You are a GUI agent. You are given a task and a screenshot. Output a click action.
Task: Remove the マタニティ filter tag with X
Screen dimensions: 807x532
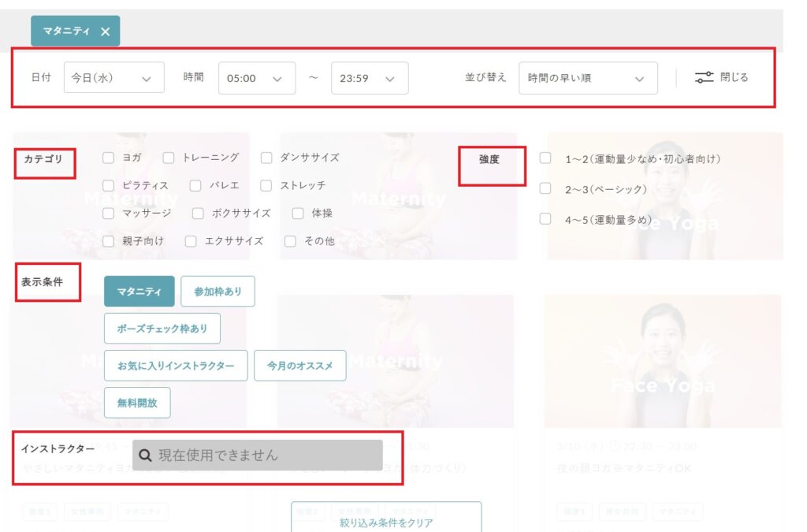click(x=105, y=32)
